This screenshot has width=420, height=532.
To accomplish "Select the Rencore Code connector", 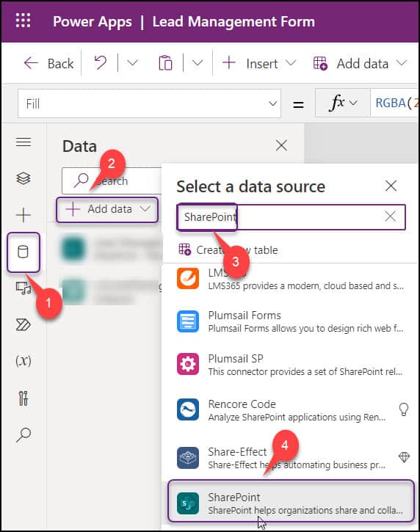I will (x=291, y=410).
